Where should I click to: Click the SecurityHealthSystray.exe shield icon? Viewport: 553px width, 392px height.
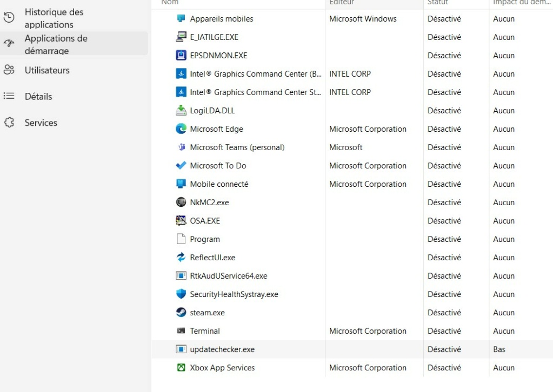coord(181,294)
